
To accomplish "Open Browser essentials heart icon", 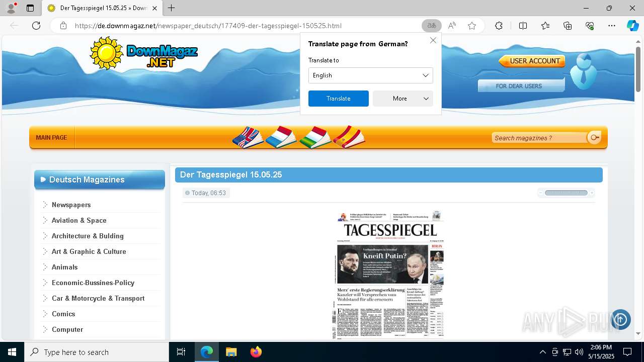I will (590, 26).
